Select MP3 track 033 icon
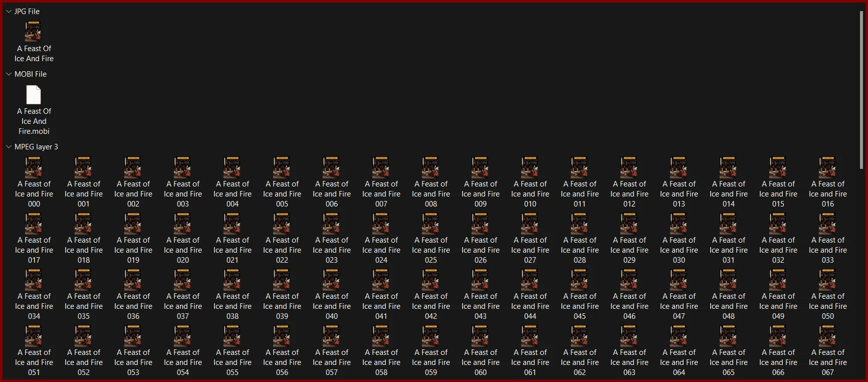The height and width of the screenshot is (382, 868). (x=827, y=224)
